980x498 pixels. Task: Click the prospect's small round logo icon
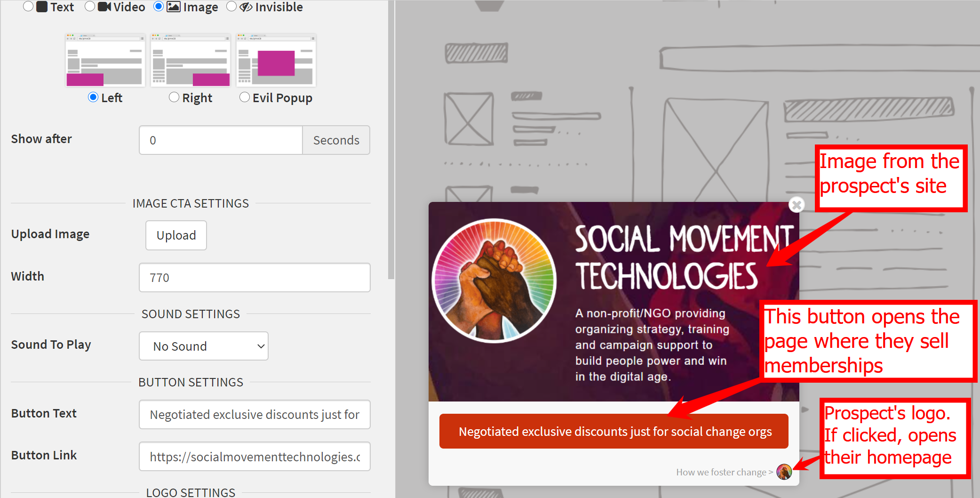[x=784, y=472]
